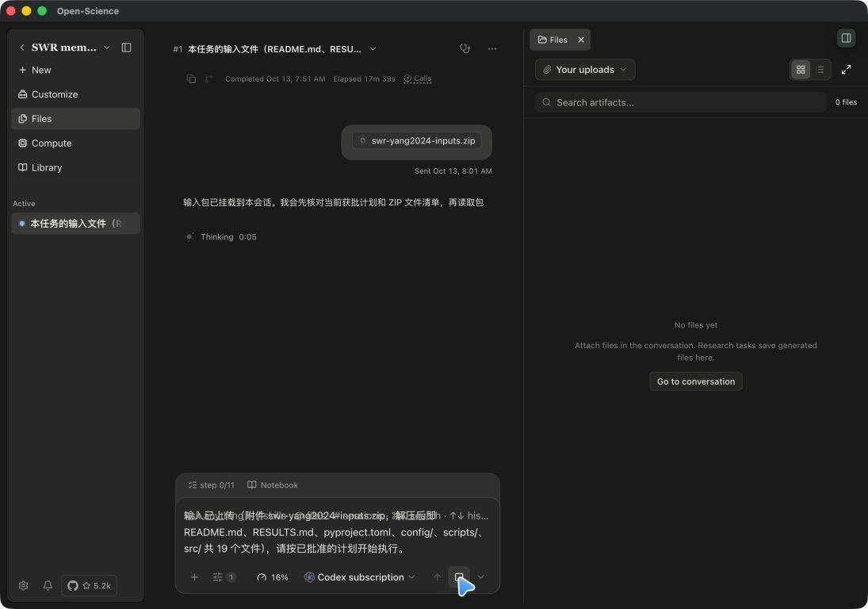The image size is (868, 609).
Task: Open the tools sliders icon with badge 1
Action: pos(224,577)
